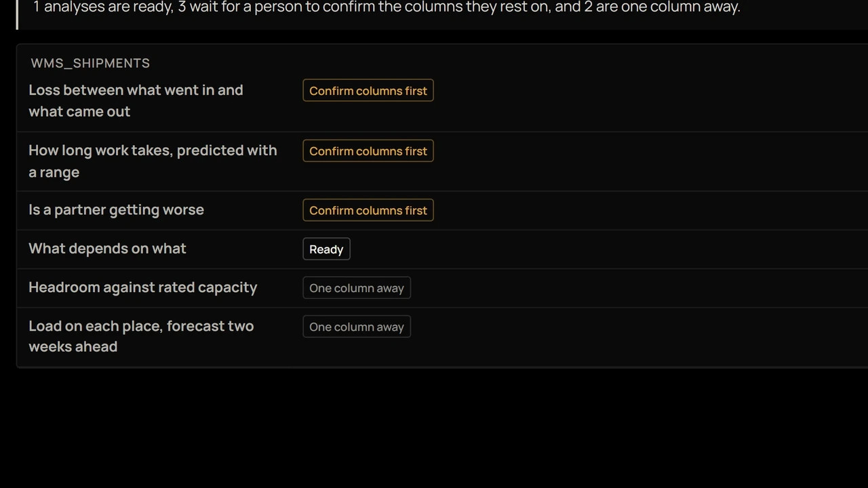Open Load on each place, forecast two weeks ahead
The image size is (868, 488).
pyautogui.click(x=141, y=335)
